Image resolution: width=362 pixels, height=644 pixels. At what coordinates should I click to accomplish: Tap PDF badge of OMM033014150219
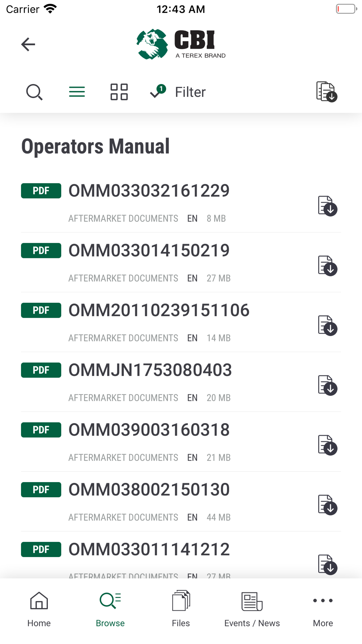pos(41,251)
